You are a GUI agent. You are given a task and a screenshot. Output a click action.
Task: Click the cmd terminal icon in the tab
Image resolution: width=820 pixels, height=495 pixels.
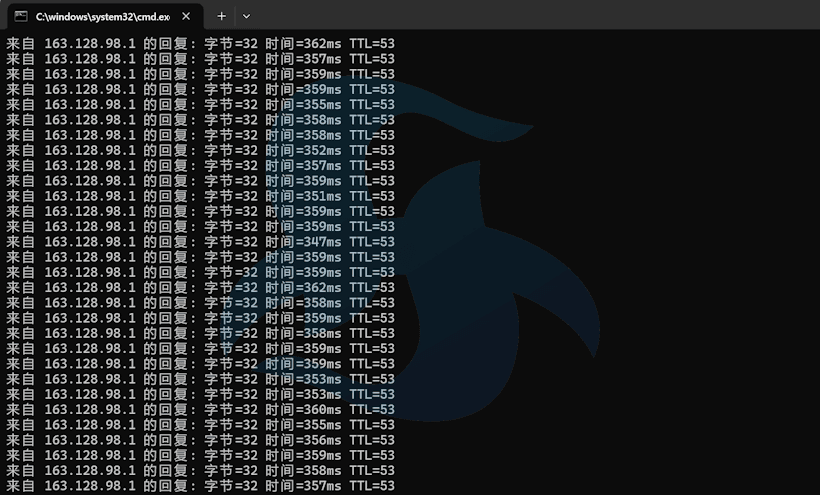click(20, 16)
